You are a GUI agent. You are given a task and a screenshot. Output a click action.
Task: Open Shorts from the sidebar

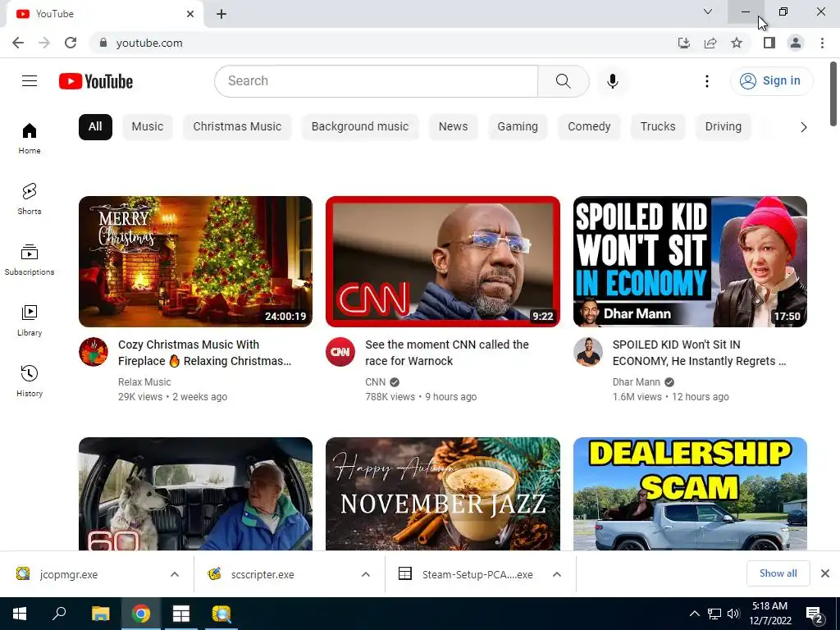coord(30,199)
